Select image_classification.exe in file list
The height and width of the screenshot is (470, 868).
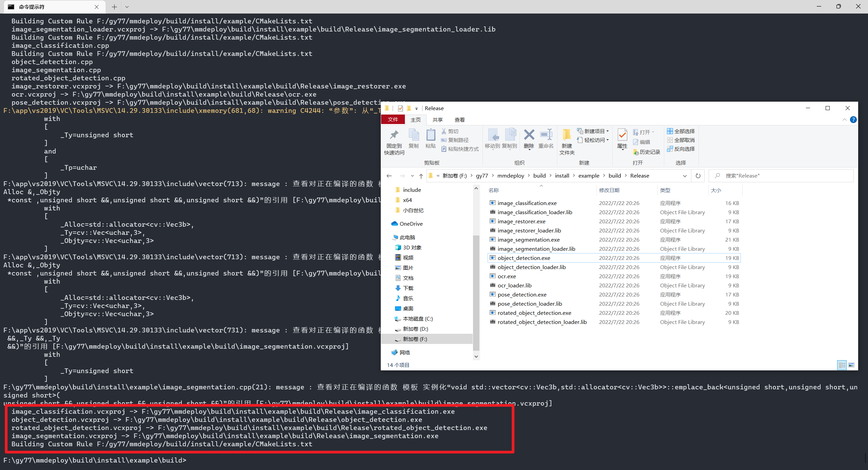click(x=528, y=203)
